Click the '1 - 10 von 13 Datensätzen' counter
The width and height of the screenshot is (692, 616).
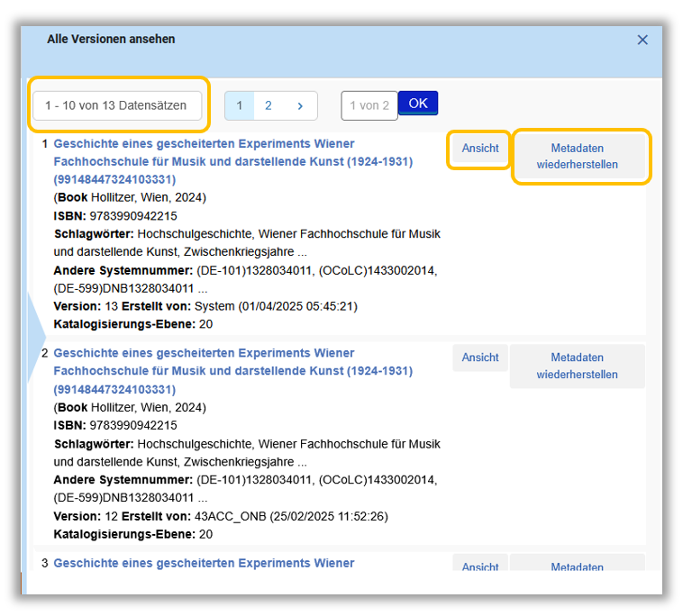(117, 106)
